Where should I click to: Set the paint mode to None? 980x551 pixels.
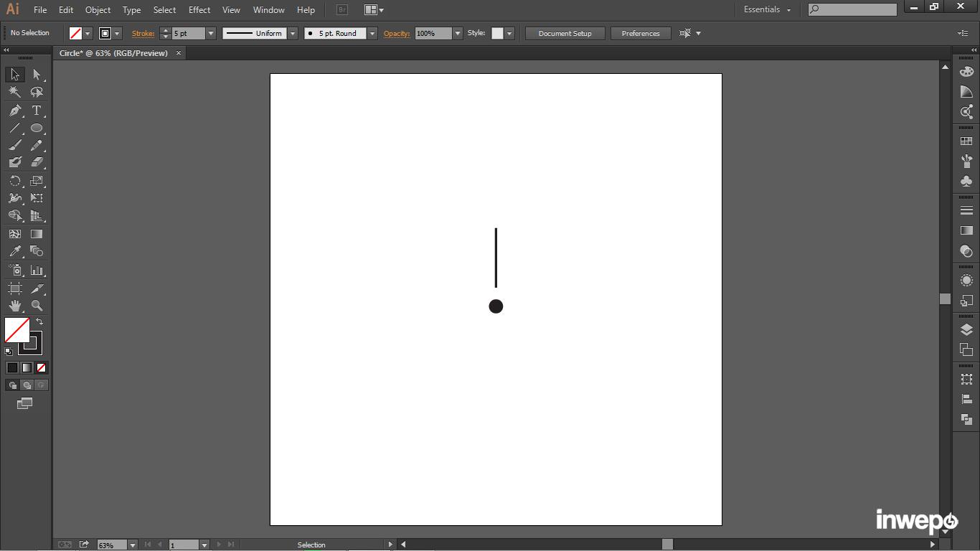tap(42, 367)
